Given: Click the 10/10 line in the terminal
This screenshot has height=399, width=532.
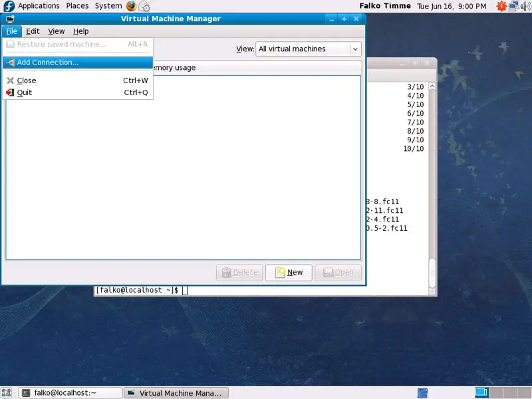Looking at the screenshot, I should tap(414, 148).
